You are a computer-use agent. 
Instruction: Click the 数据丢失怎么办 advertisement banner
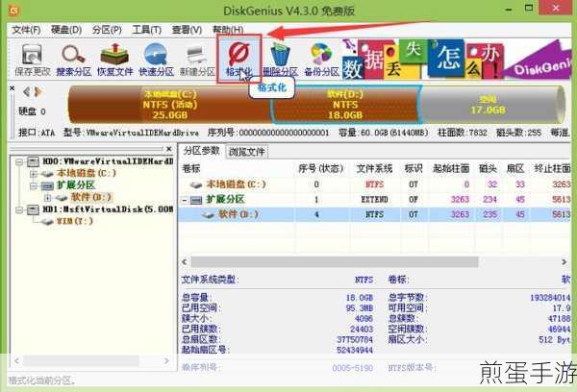pos(456,59)
